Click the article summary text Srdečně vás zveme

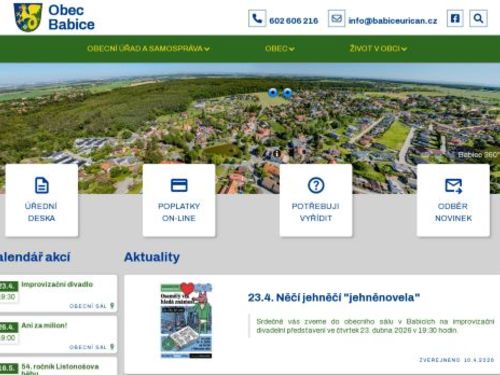click(375, 326)
